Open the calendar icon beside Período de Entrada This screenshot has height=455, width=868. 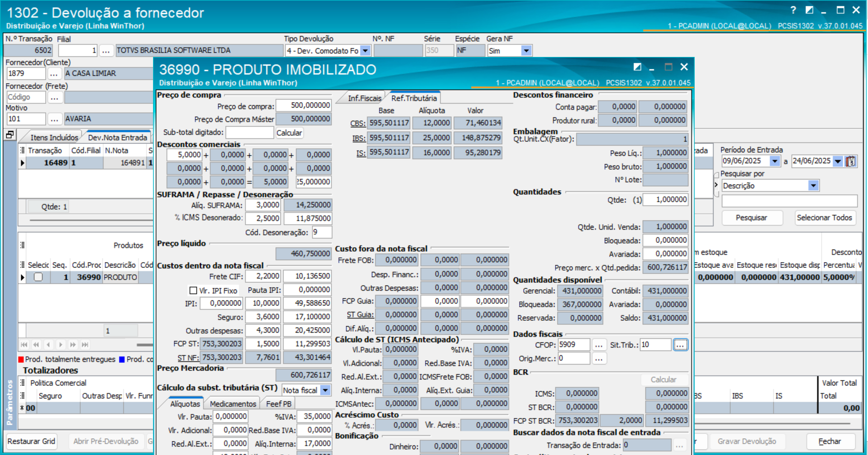point(851,161)
